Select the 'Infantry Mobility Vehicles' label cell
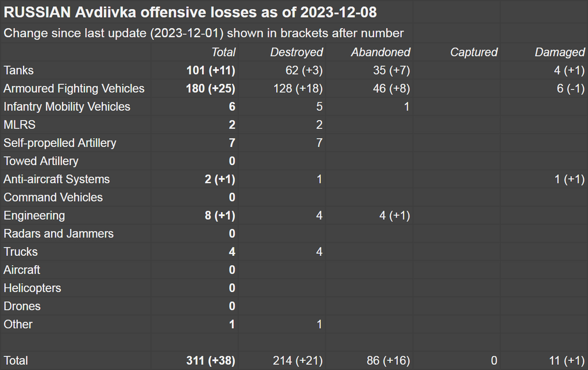 (67, 107)
